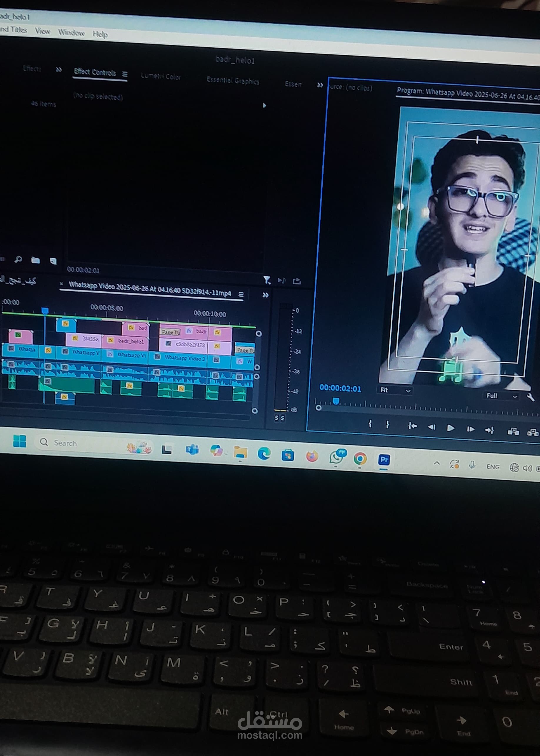Toggle the left Solo button under audio meter
Viewport: 540px width, 756px height.
tap(276, 418)
